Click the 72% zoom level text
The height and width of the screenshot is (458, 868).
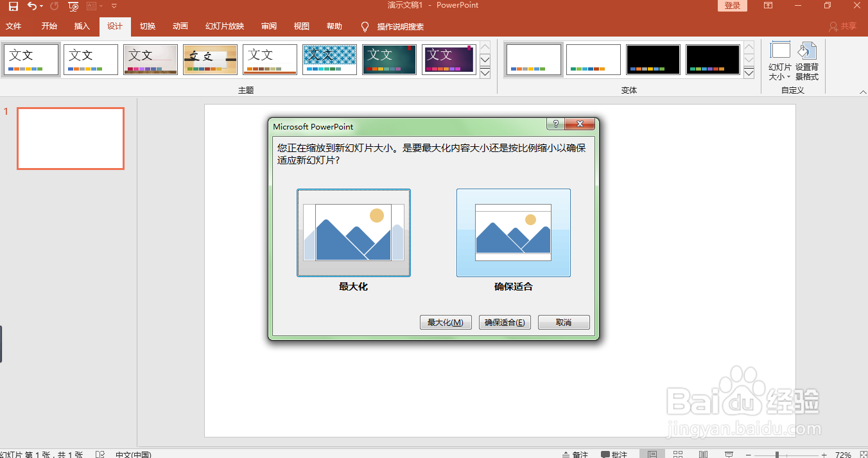(843, 454)
